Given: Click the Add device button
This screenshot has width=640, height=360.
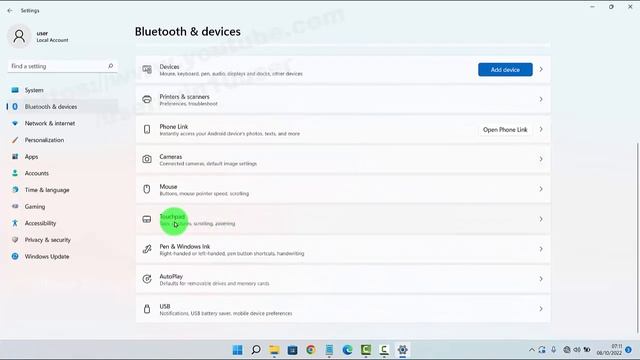Looking at the screenshot, I should click(505, 69).
